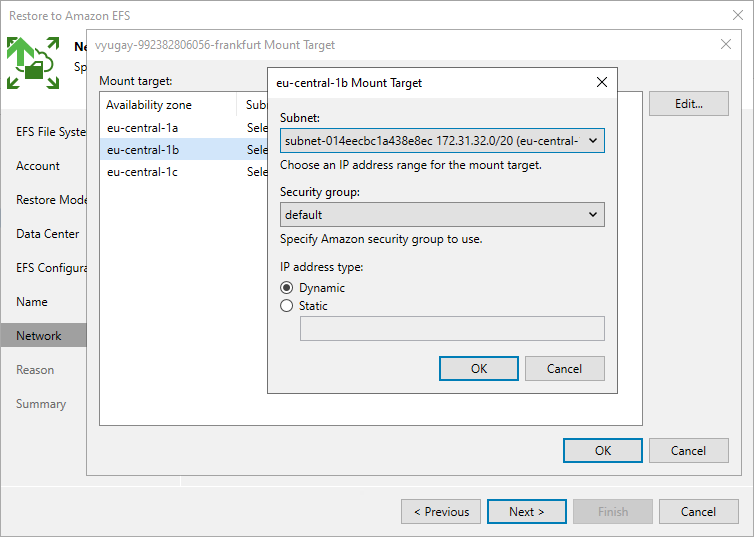Close the Restore to Amazon EFS wizard
This screenshot has height=537, width=754.
point(738,15)
